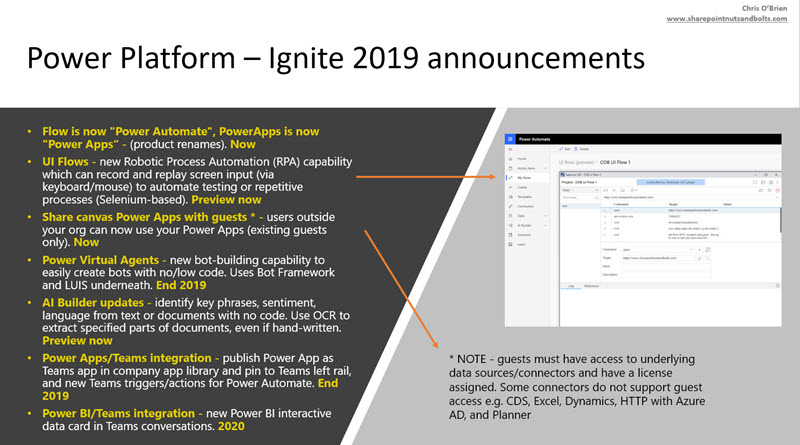Click 'Share canvas Power Apps with guests' heading
Viewport: 800px width, 445px height.
(x=144, y=217)
